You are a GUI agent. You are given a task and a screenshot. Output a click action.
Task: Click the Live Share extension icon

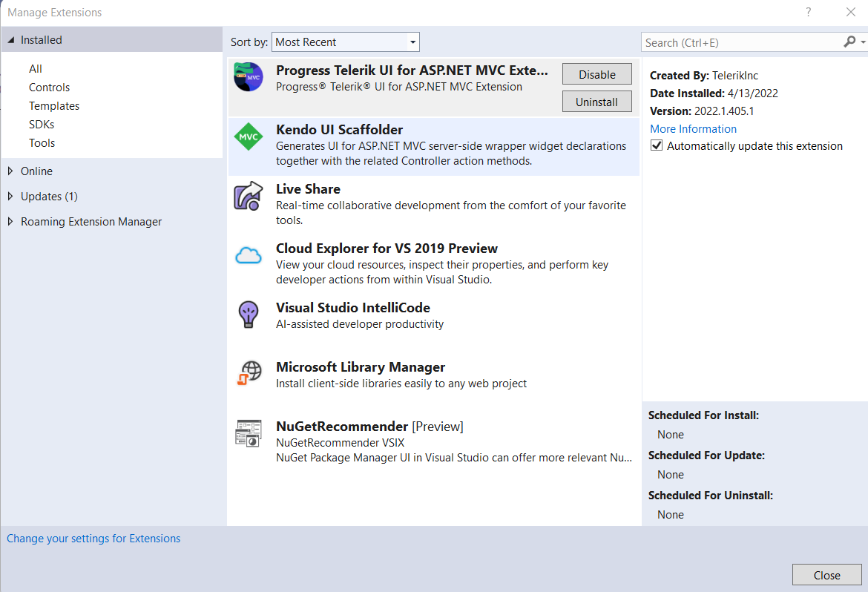click(x=249, y=196)
